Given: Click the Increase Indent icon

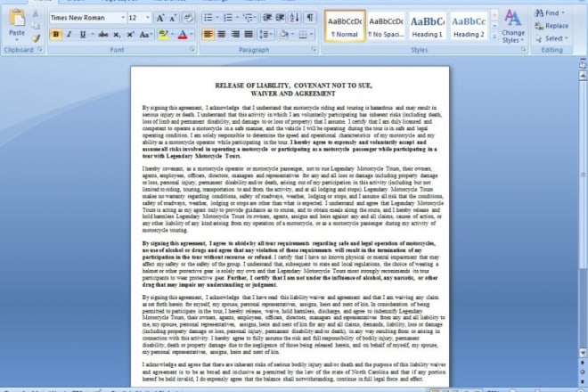Looking at the screenshot, I should (280, 18).
